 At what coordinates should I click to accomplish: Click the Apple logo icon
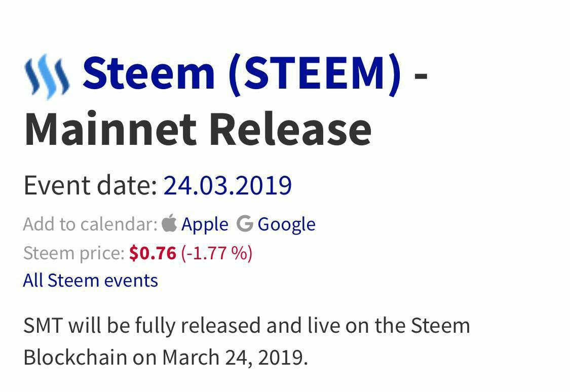169,223
